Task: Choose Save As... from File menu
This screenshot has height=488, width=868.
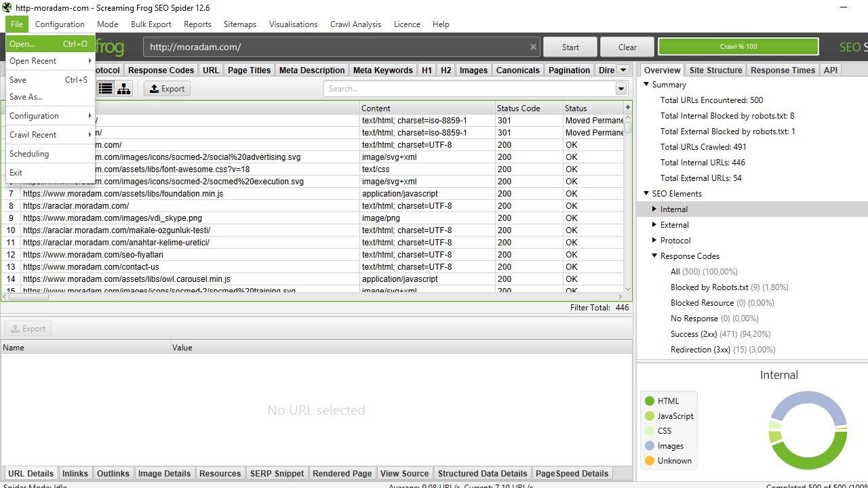Action: coord(50,97)
